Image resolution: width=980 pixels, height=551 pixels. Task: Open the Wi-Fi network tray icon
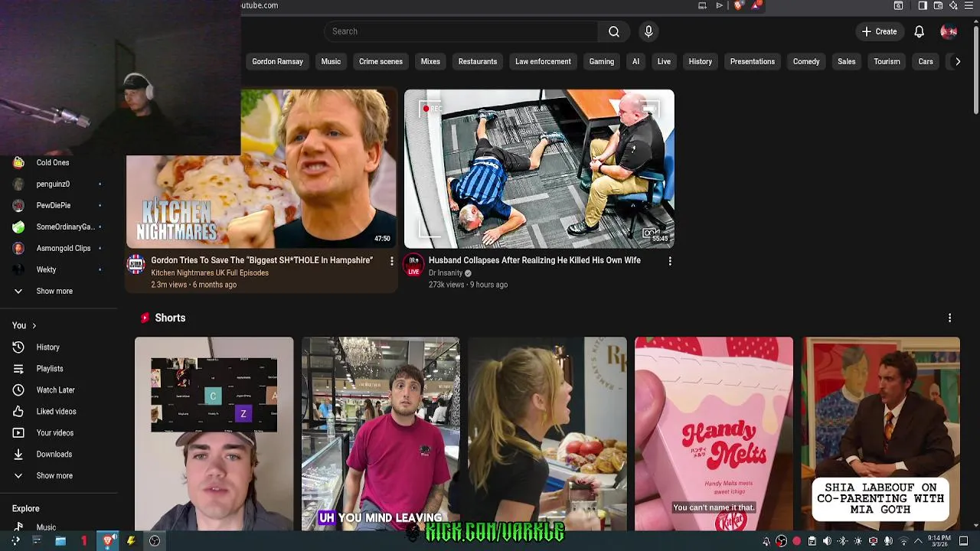[x=903, y=541]
